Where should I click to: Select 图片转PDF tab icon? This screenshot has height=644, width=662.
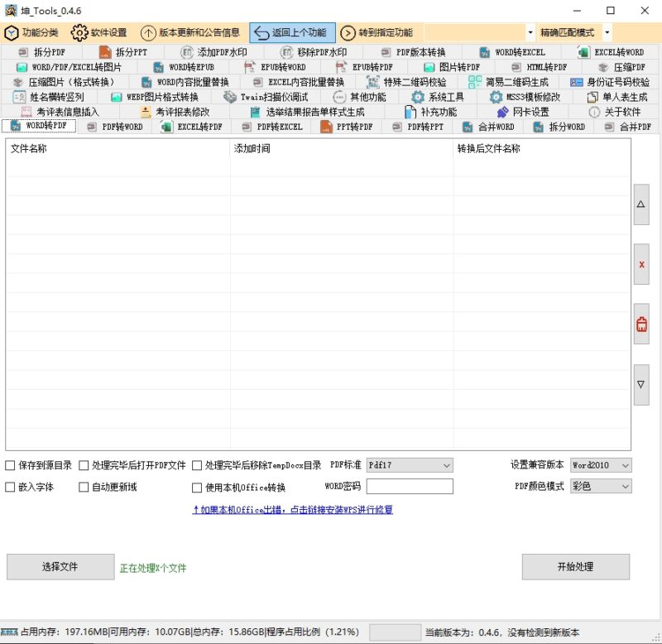(429, 67)
